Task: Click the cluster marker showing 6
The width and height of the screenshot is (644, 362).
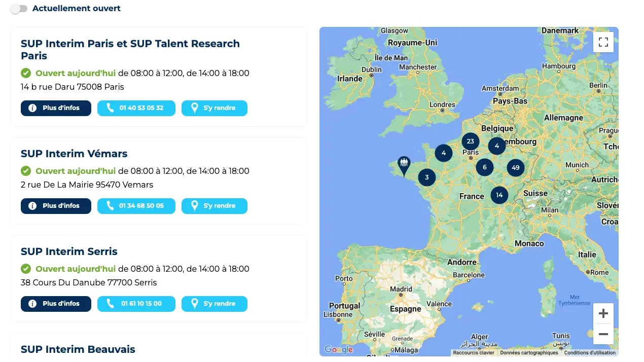Action: coord(485,167)
